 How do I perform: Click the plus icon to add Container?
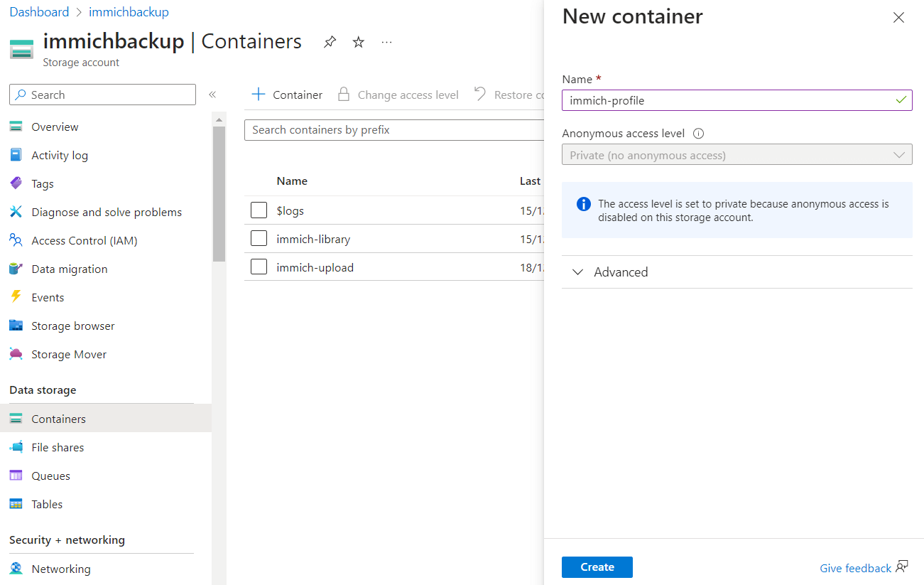coord(259,95)
